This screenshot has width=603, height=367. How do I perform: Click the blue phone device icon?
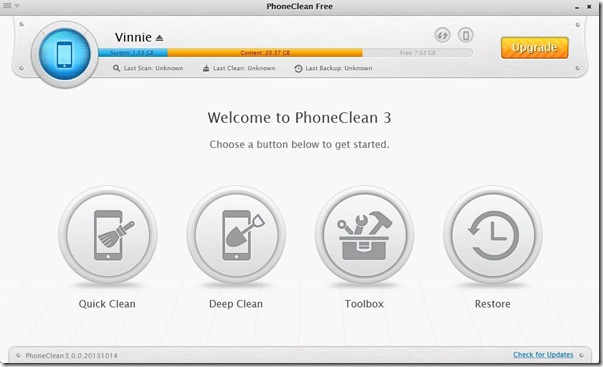click(65, 54)
